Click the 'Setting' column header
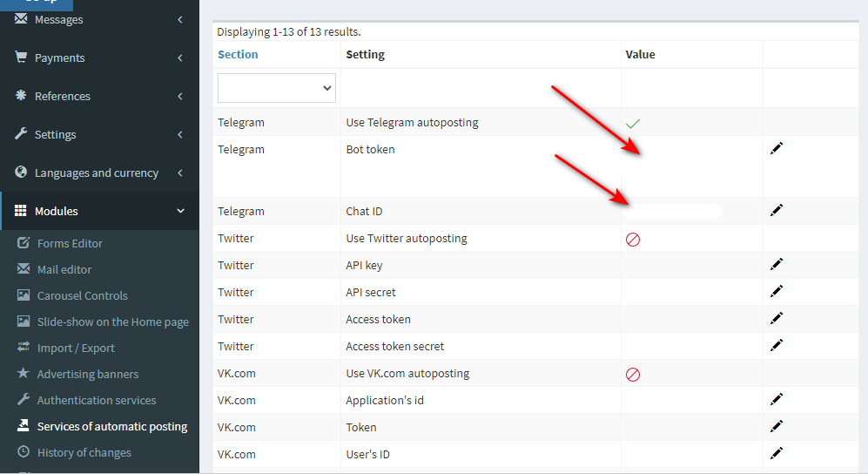The image size is (868, 474). [x=366, y=54]
